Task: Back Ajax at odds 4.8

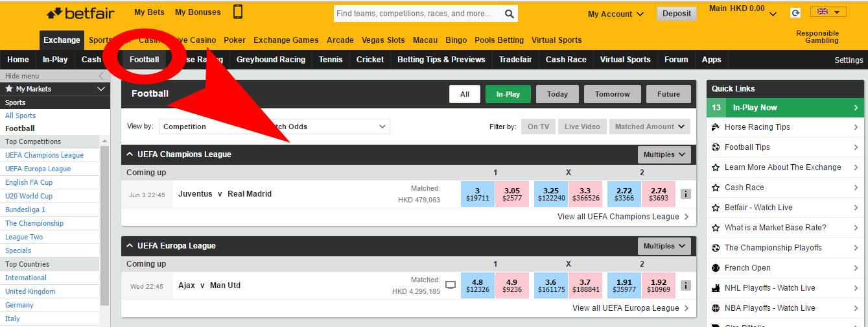Action: pos(477,285)
